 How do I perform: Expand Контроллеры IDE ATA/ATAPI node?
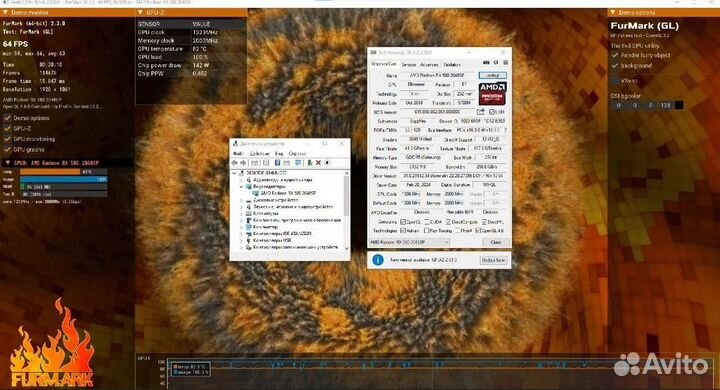(x=241, y=233)
